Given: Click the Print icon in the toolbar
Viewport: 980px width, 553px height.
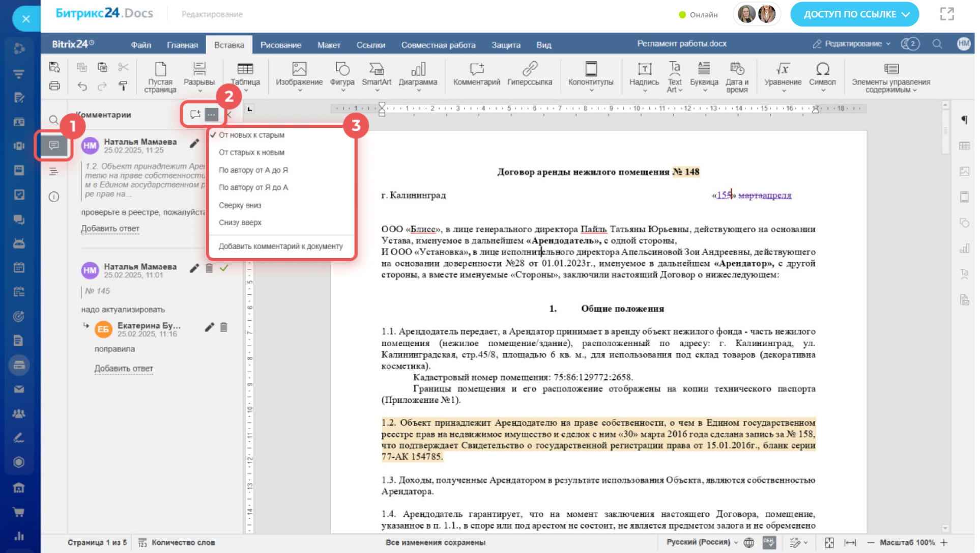Looking at the screenshot, I should click(x=54, y=86).
